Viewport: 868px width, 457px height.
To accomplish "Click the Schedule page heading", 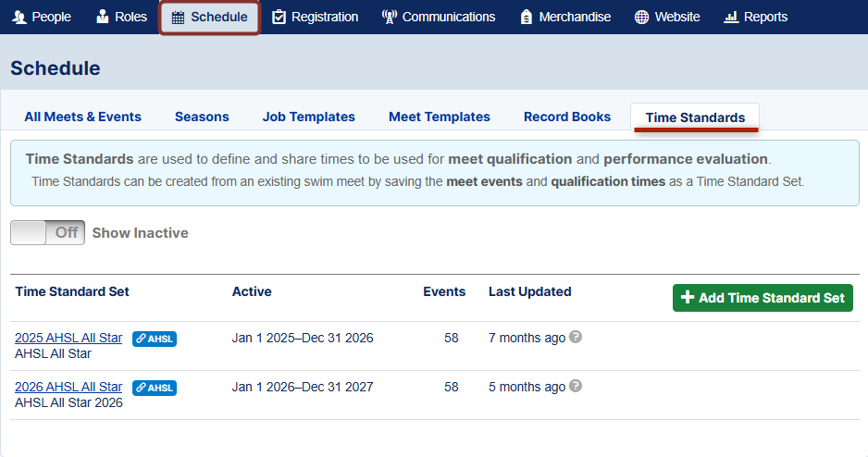I will point(56,68).
